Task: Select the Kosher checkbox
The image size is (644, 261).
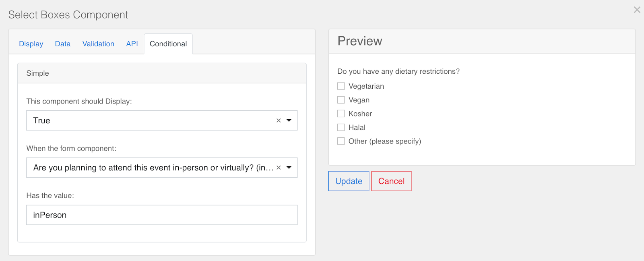Action: tap(341, 114)
